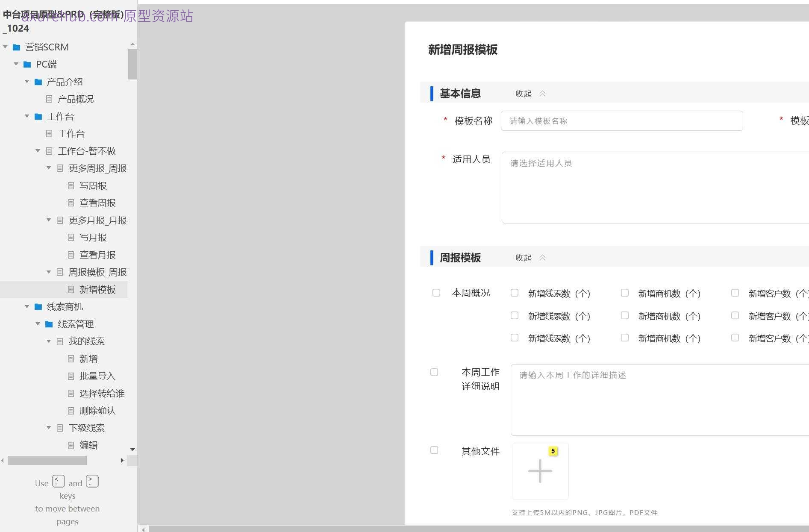809x532 pixels.
Task: Click the 模板名称 input field
Action: coord(622,121)
